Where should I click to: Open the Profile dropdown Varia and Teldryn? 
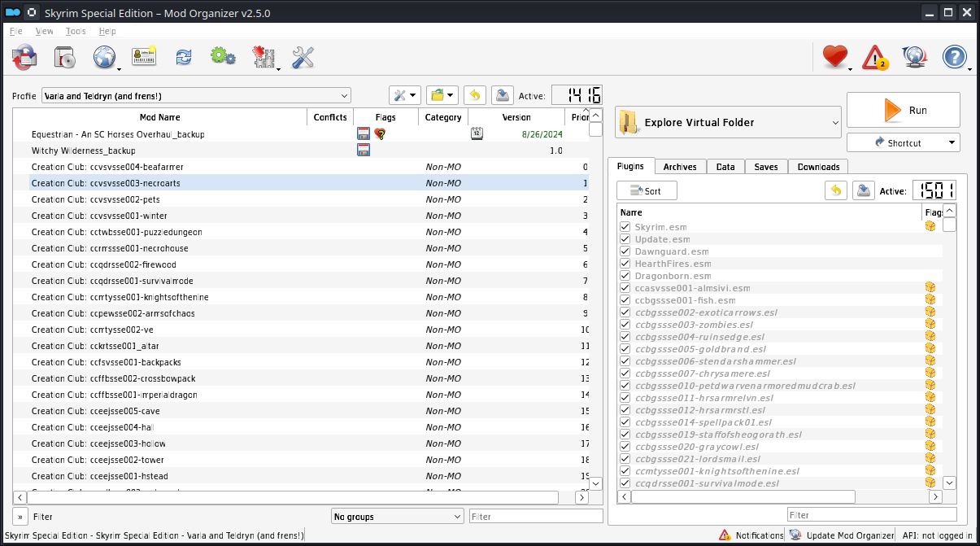click(196, 96)
